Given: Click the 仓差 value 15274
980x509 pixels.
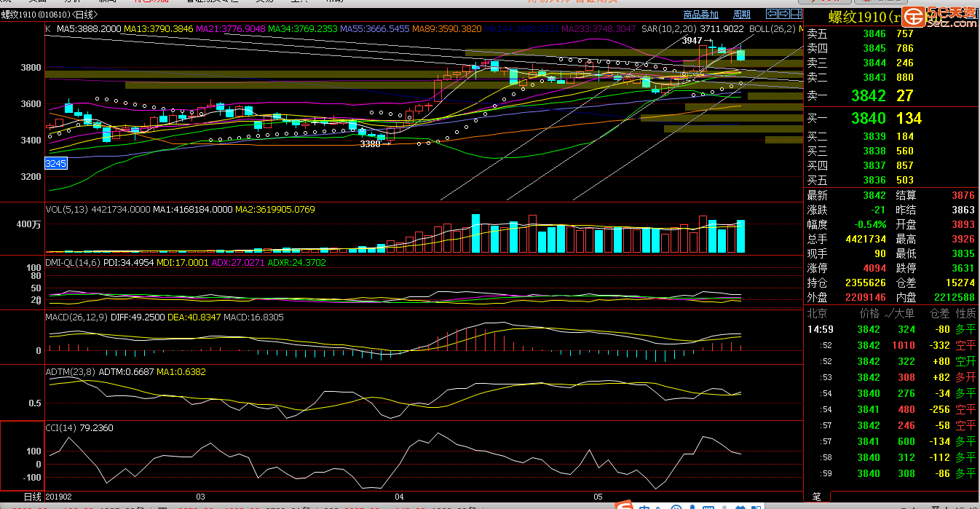Looking at the screenshot, I should pyautogui.click(x=960, y=283).
